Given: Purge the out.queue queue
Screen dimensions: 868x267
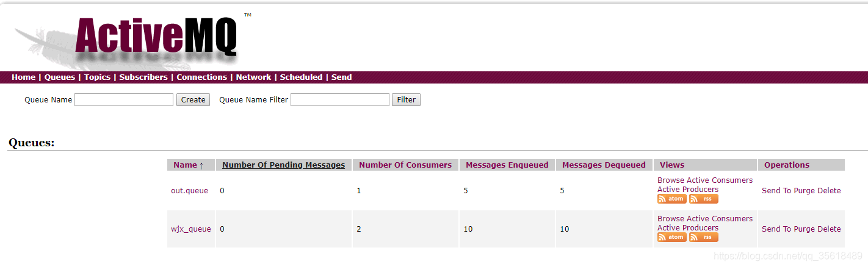Looking at the screenshot, I should (805, 191).
